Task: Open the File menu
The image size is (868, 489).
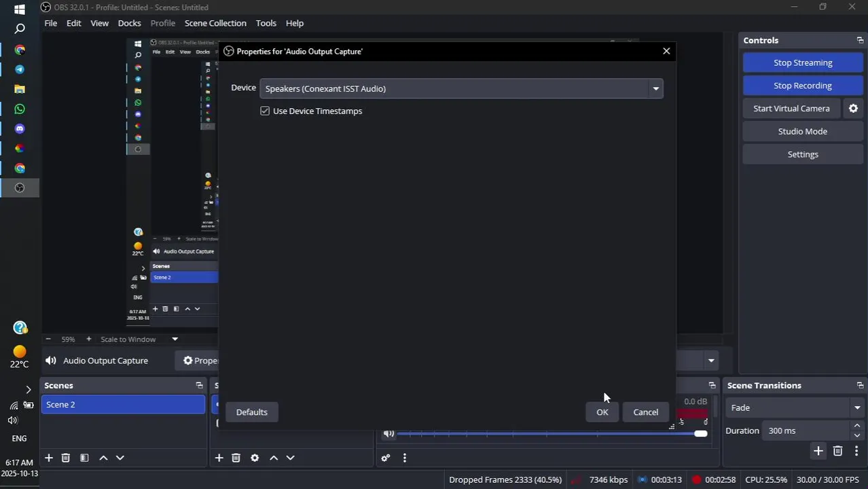Action: 51,23
